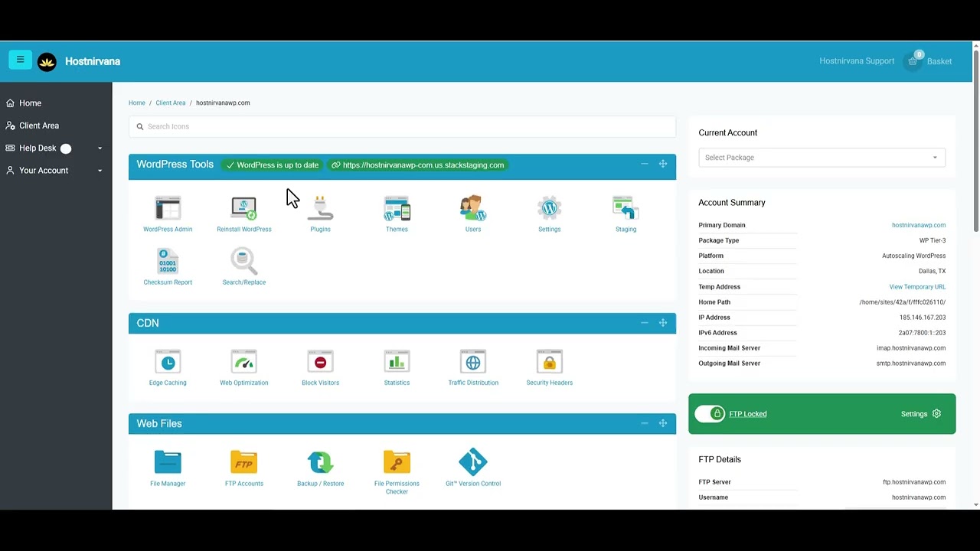This screenshot has height=551, width=980.
Task: Open the Block Visitors tool
Action: 320,362
